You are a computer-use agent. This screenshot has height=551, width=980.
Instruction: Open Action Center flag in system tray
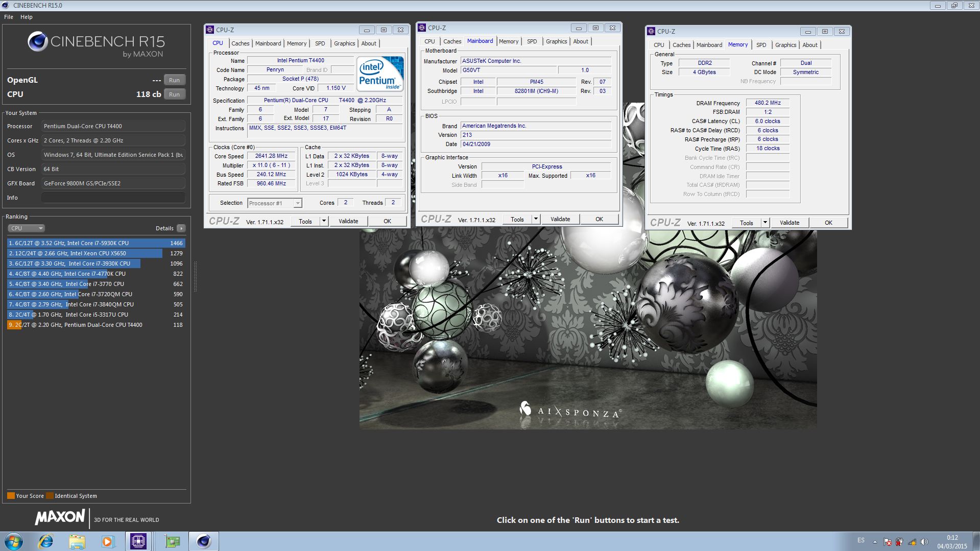888,542
